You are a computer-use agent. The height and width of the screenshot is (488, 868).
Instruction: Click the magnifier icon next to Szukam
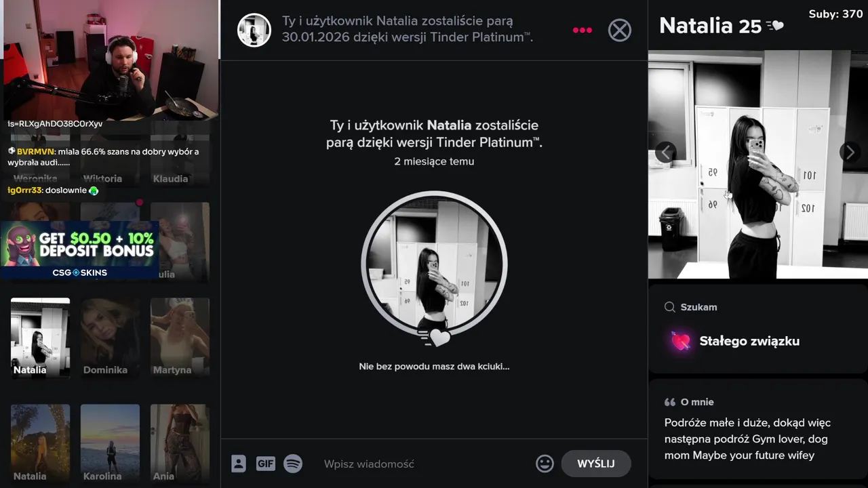[670, 307]
